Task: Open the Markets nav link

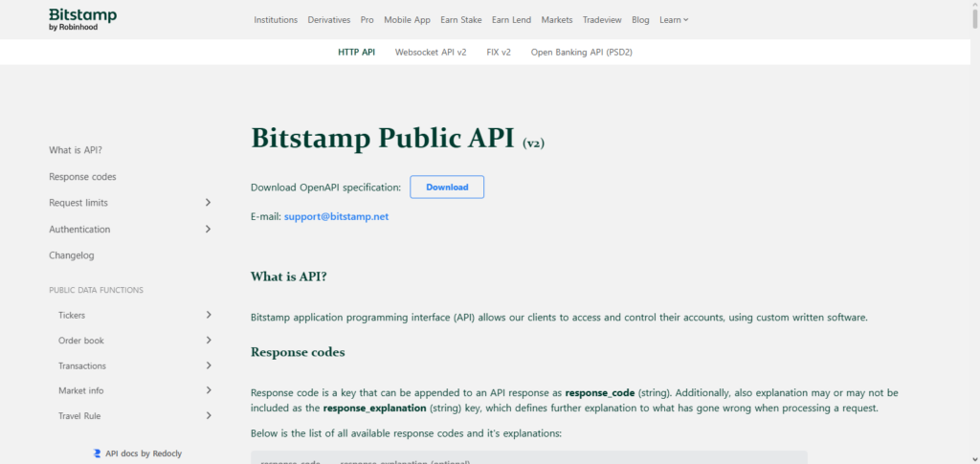Action: (557, 20)
